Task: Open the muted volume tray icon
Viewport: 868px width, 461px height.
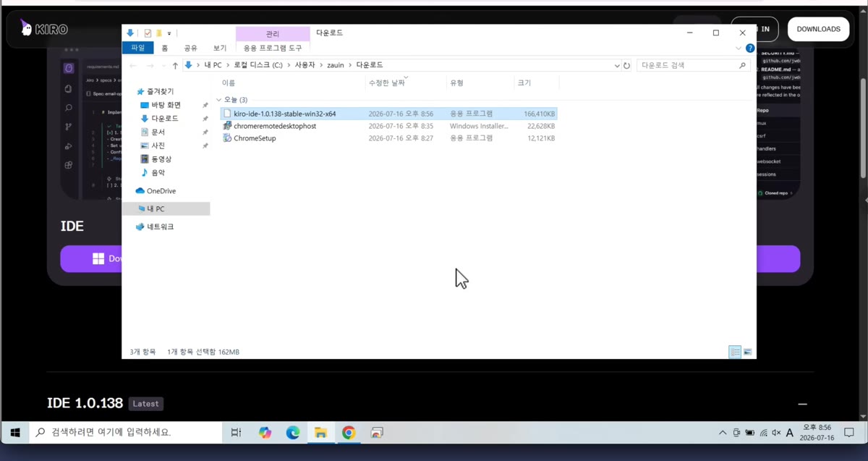Action: tap(776, 433)
